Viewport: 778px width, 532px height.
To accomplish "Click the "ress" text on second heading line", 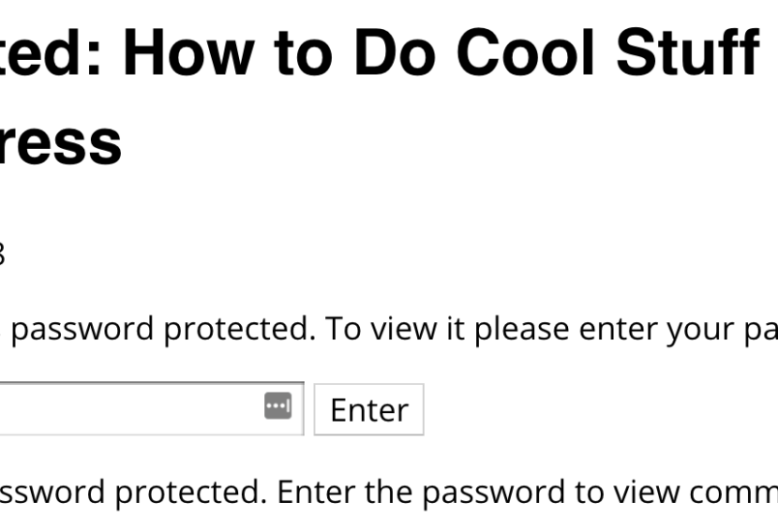I will pyautogui.click(x=60, y=143).
